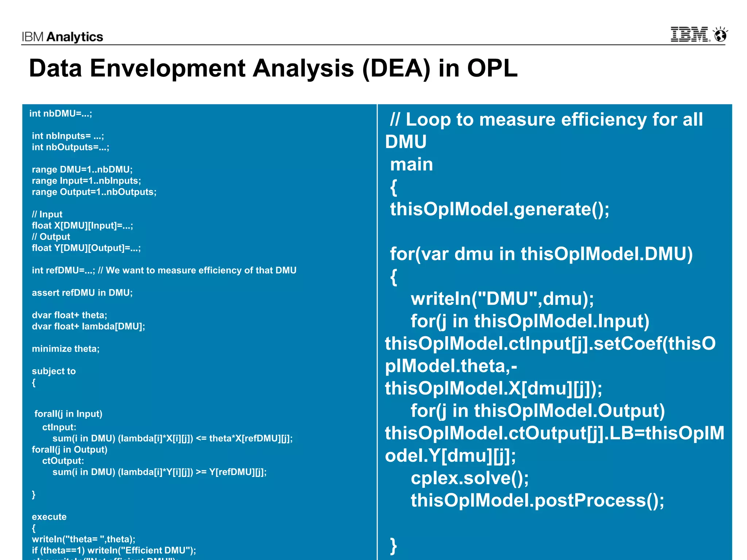Click the line 'thisOplModel.X[dmu][j]);'
Screen dimensions: 747x560
pos(494,388)
